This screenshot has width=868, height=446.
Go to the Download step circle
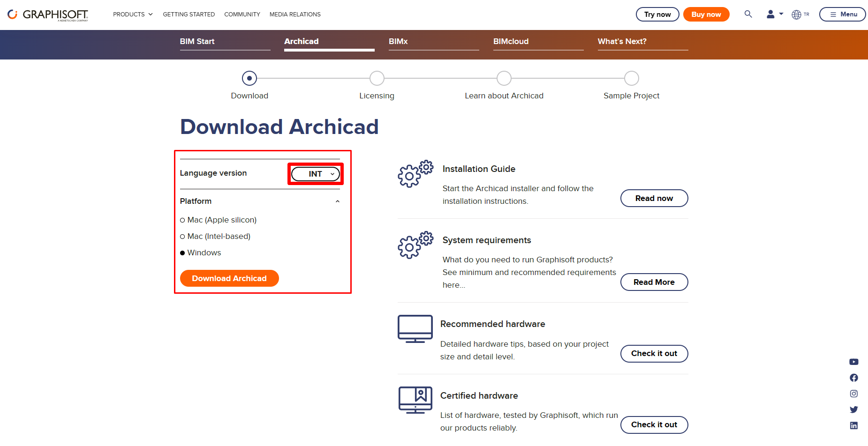tap(249, 78)
